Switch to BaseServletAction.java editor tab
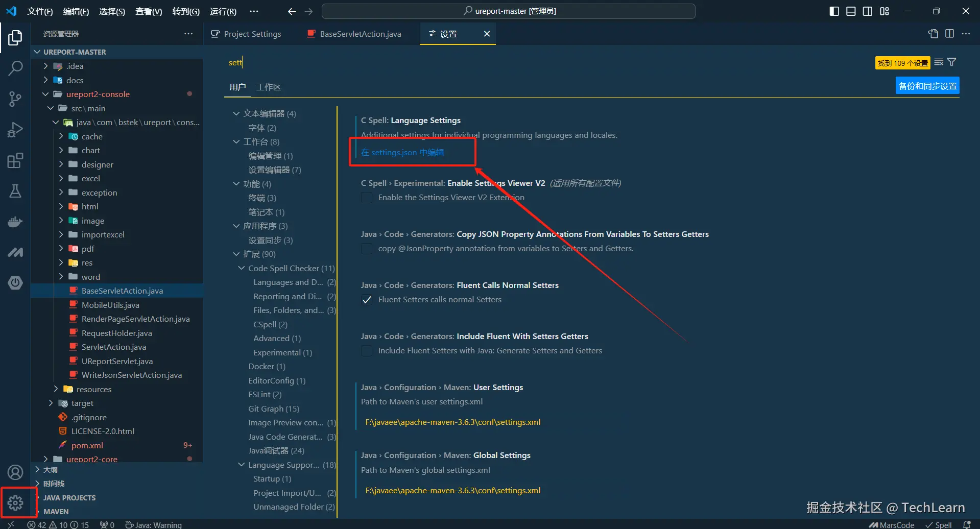This screenshot has height=529, width=980. (x=354, y=34)
